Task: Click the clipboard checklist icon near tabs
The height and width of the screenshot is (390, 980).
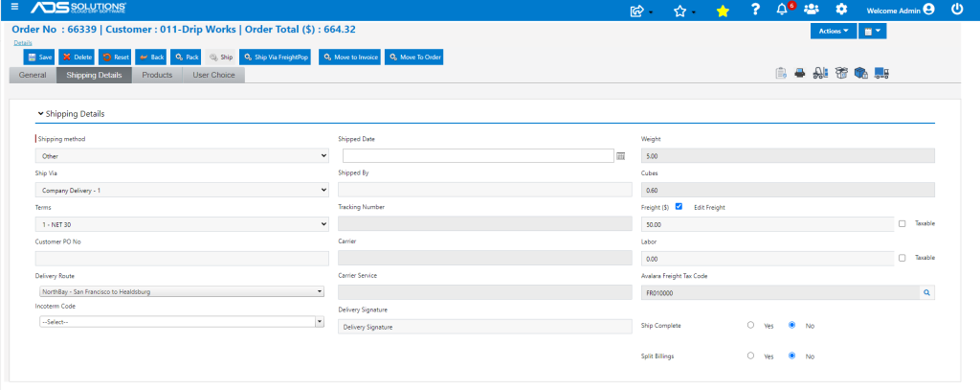Action: point(781,73)
